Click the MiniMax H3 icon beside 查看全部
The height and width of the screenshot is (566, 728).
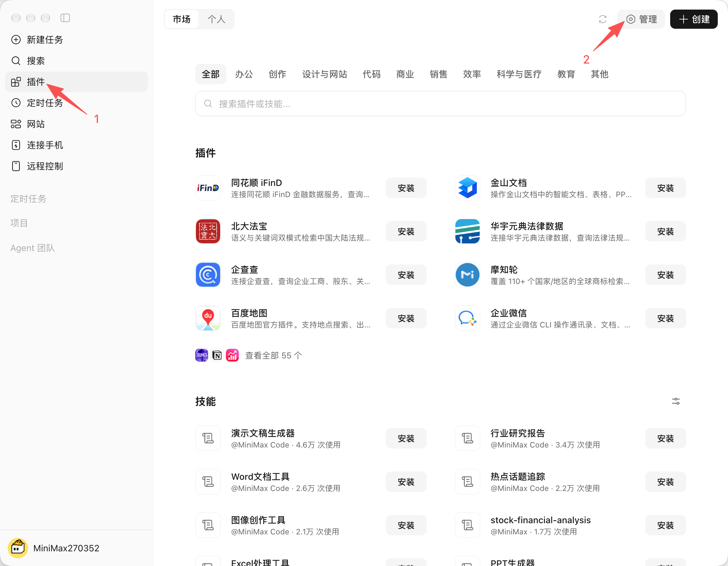coord(202,356)
